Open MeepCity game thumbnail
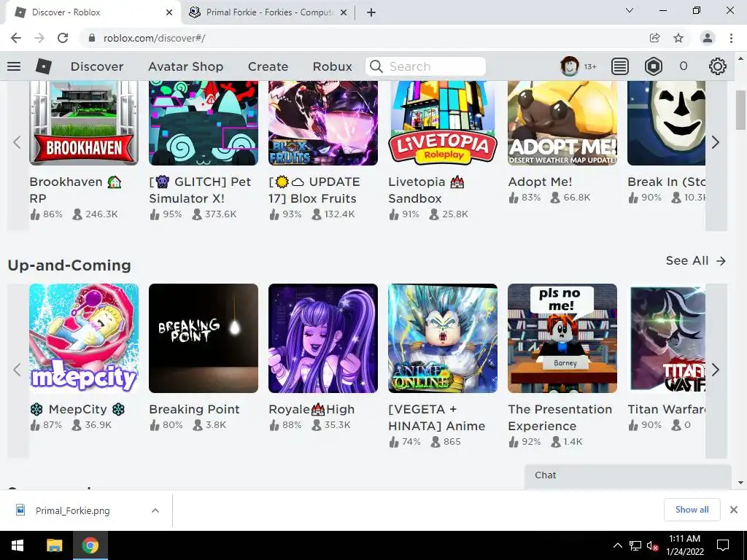Viewport: 747px width, 560px height. click(84, 338)
